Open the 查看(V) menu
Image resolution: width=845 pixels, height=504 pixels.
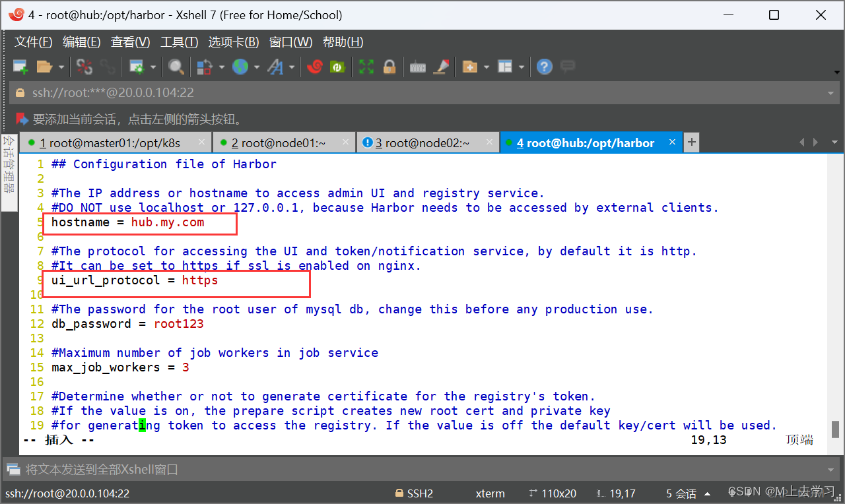tap(131, 42)
